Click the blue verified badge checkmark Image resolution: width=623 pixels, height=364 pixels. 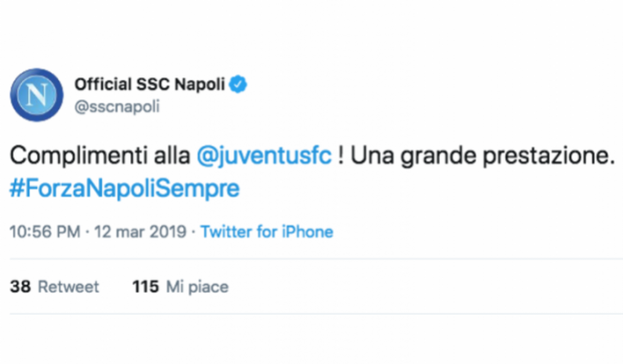click(x=239, y=84)
